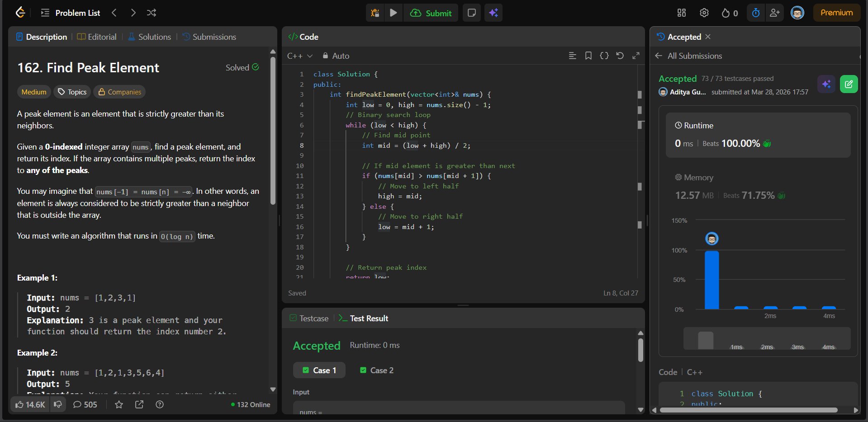Downvote the problem with thumbs-down
Viewport: 868px width, 422px height.
(58, 405)
